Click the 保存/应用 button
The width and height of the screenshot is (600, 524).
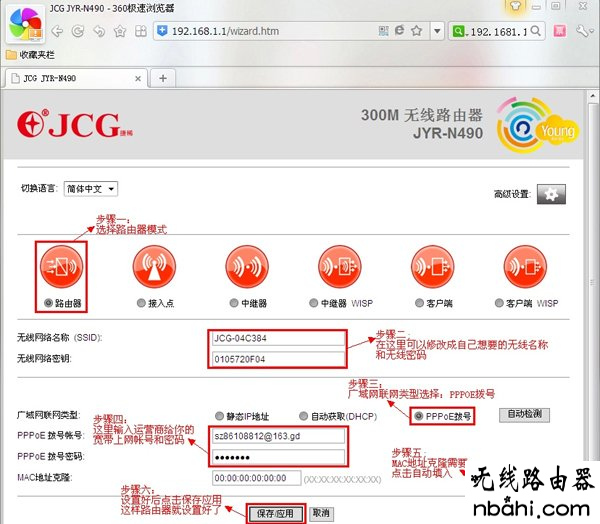(x=276, y=513)
